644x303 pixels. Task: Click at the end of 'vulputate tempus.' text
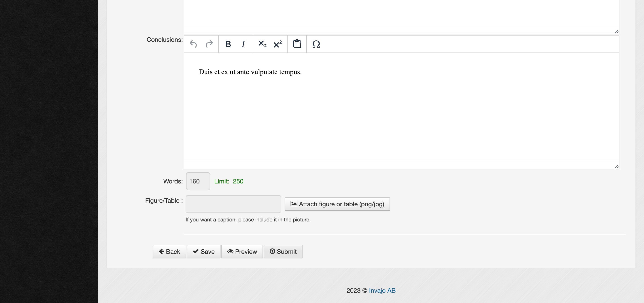click(x=302, y=72)
